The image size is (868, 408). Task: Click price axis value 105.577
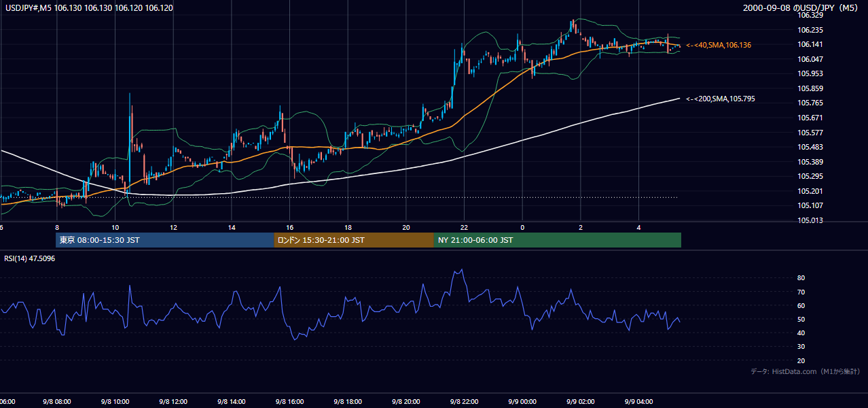(x=810, y=133)
